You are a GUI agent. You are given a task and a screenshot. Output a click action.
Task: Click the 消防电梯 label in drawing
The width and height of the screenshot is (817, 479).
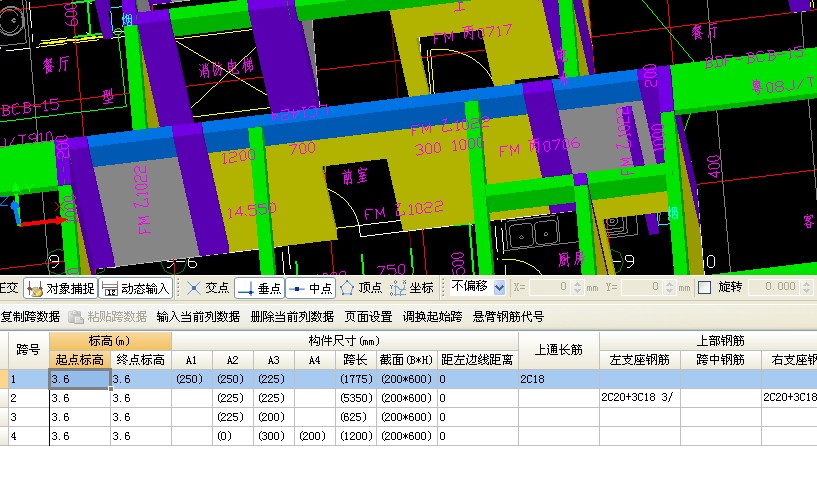pyautogui.click(x=226, y=67)
